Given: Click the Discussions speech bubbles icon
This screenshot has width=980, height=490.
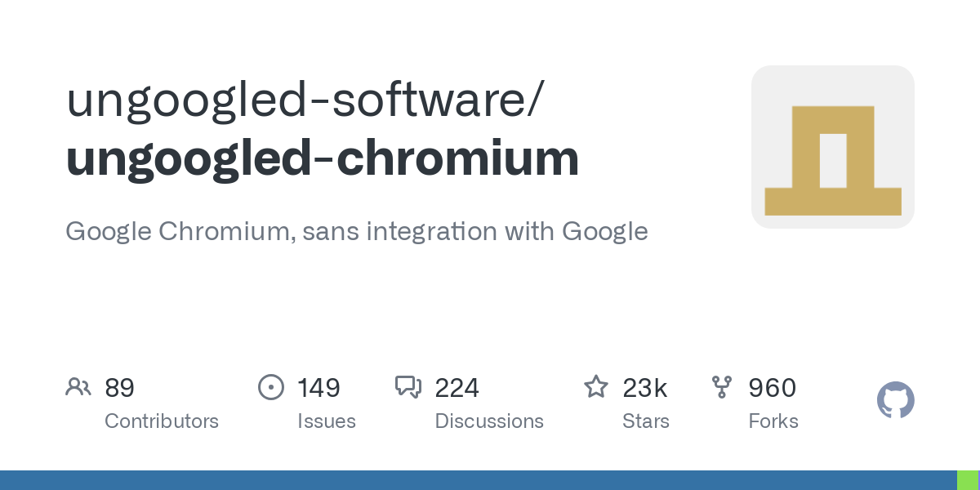Looking at the screenshot, I should pos(408,387).
